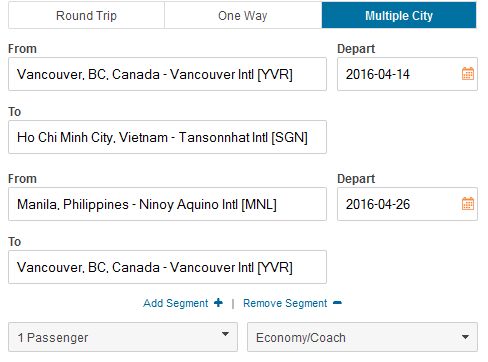This screenshot has height=362, width=488.
Task: Click the 2016-04-14 depart date field
Action: point(407,74)
